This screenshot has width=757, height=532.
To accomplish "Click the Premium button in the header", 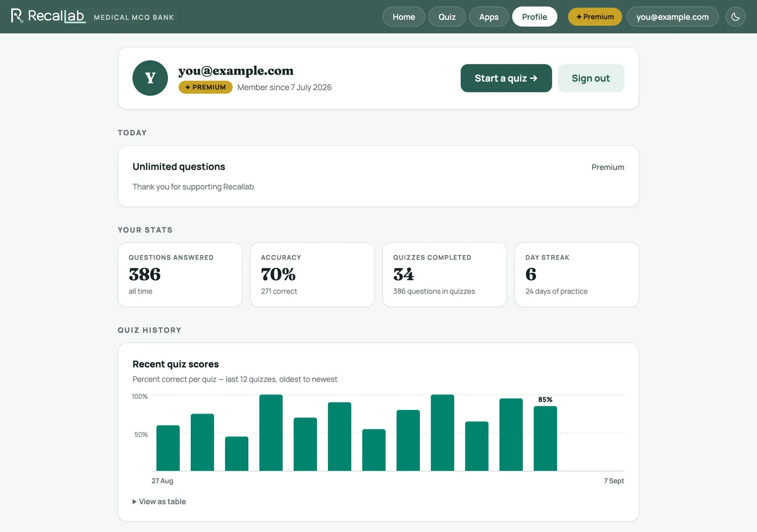I will coord(595,17).
